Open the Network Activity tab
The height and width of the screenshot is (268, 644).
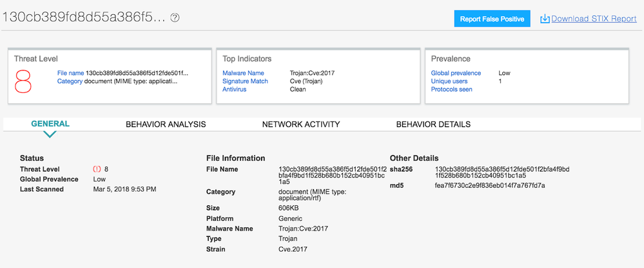[x=300, y=124]
